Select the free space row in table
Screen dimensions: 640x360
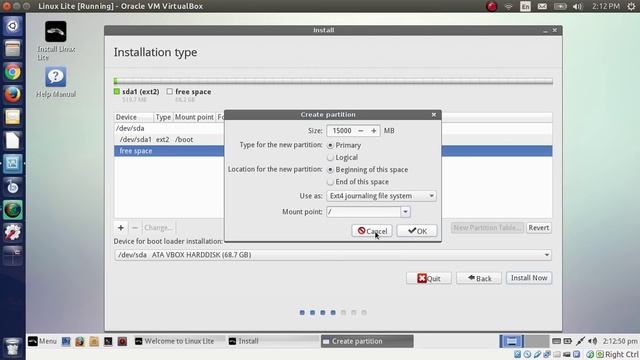coord(333,151)
